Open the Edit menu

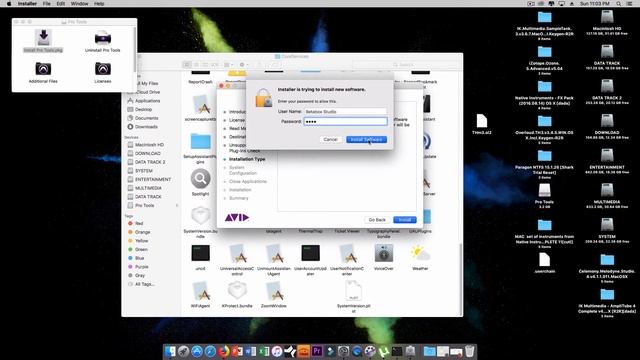[x=60, y=4]
